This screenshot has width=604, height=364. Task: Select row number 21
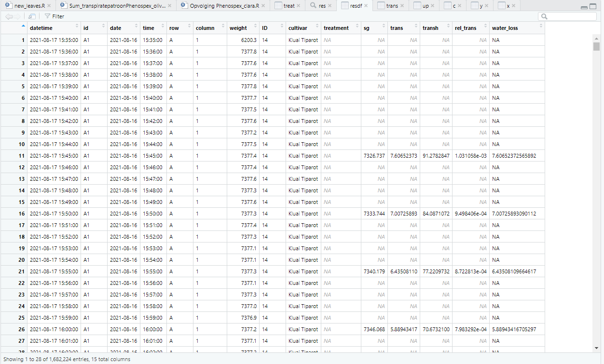click(21, 271)
